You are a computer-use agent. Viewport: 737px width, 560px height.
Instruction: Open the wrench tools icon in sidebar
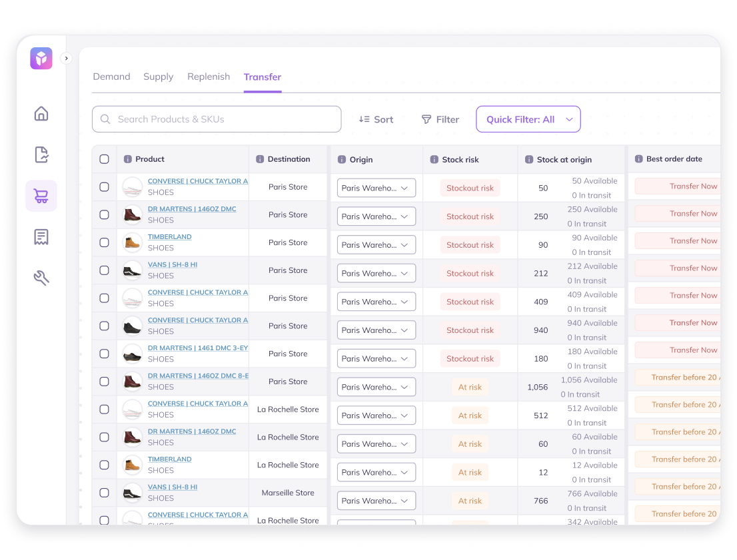41,278
